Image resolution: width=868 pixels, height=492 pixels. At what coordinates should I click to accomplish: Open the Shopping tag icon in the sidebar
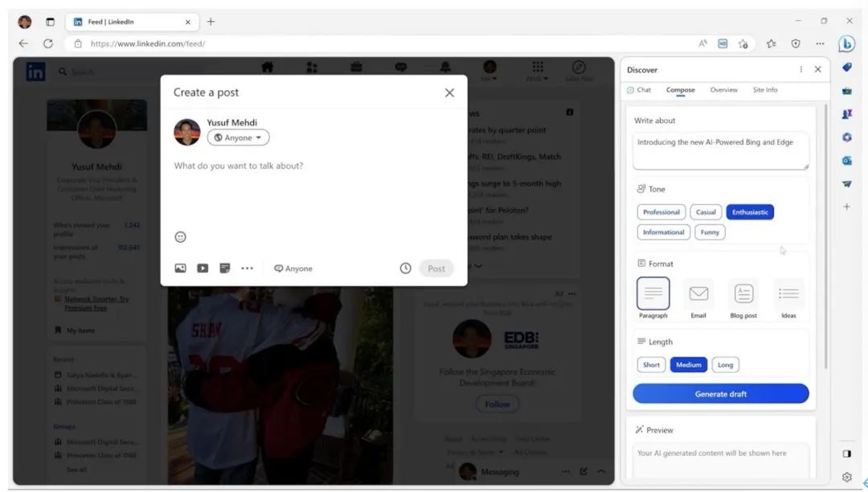click(847, 68)
